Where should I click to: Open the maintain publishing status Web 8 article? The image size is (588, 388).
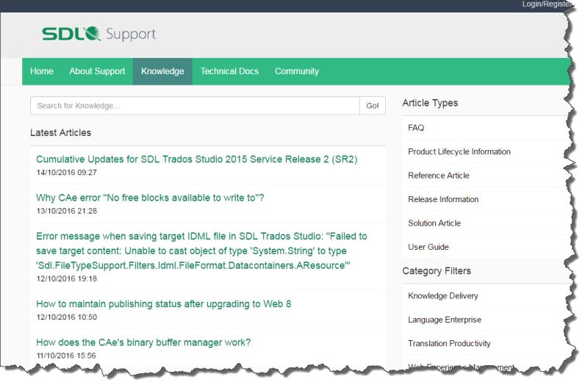point(163,303)
